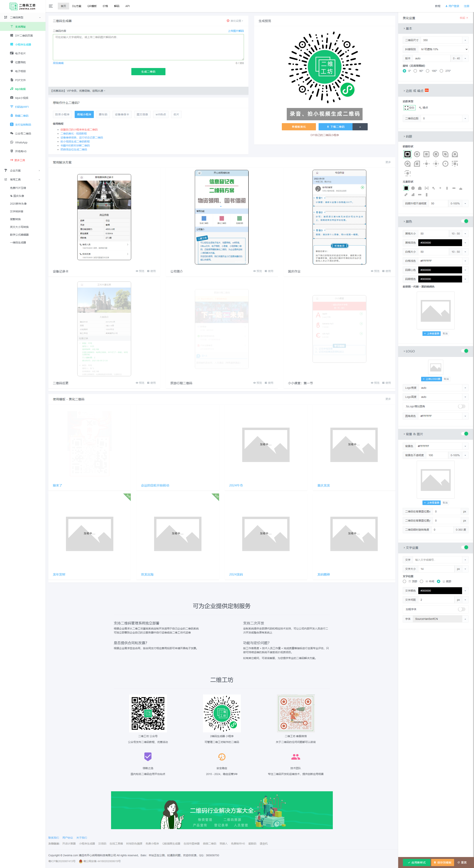Image resolution: width=474 pixels, height=868 pixels.
Task: Select 90° rotation radio button
Action: [x=415, y=71]
